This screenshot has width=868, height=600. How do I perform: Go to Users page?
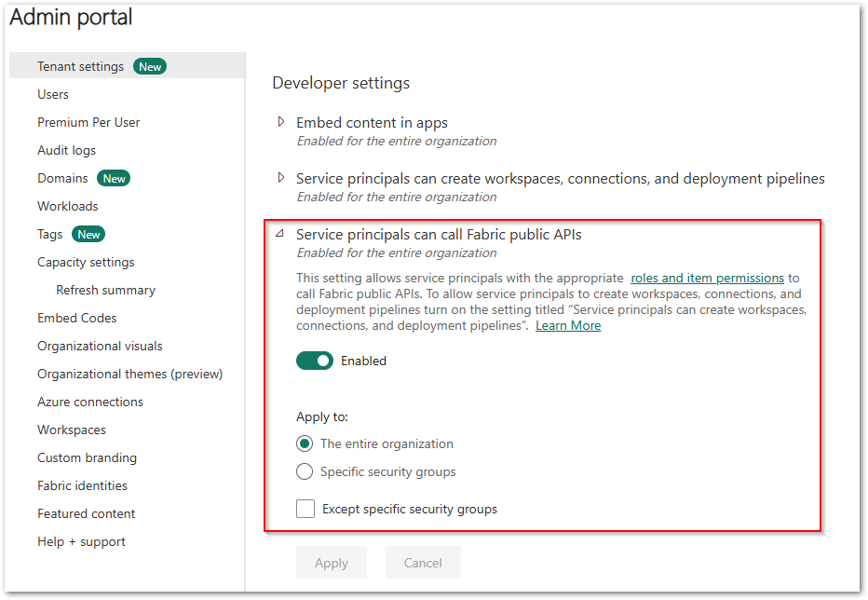pos(53,94)
